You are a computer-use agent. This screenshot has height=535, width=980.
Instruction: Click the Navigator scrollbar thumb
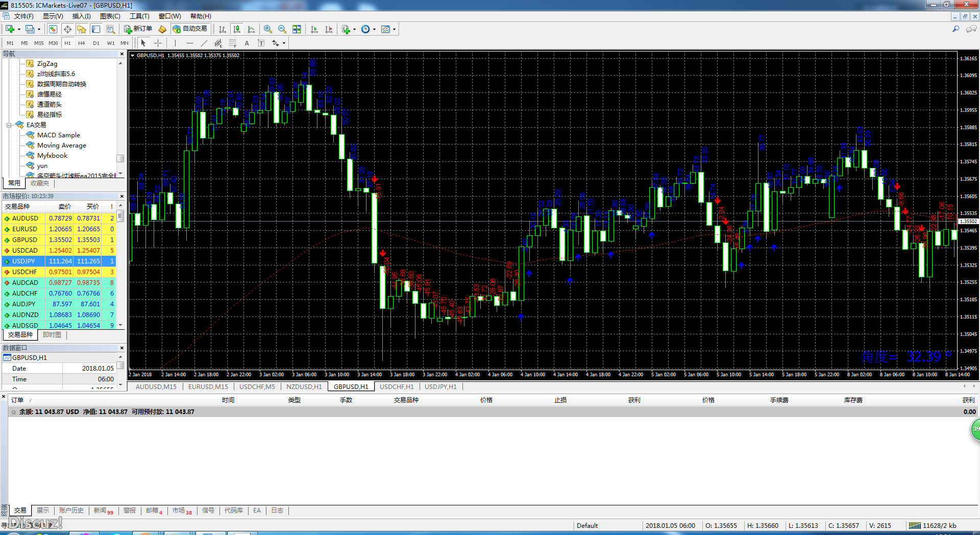[x=120, y=158]
